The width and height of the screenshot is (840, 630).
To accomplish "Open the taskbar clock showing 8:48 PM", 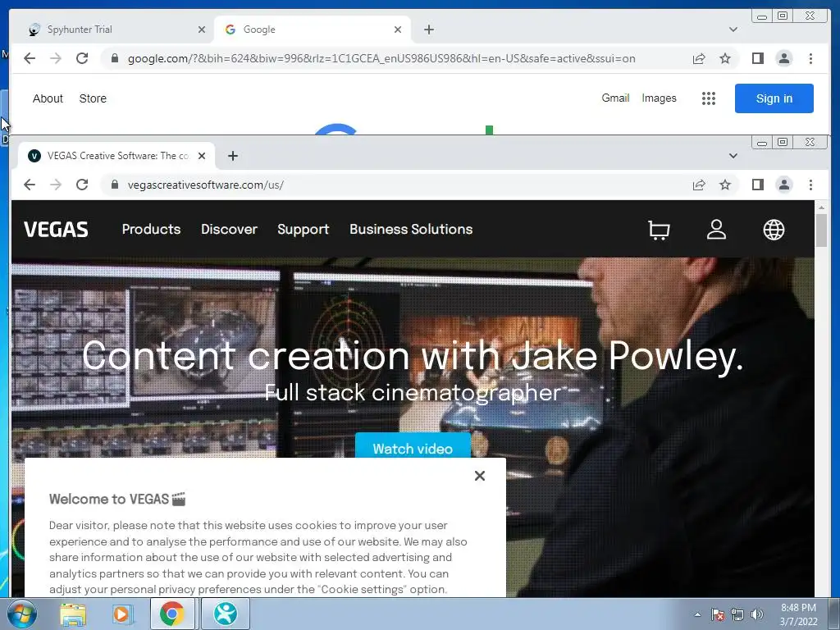I will click(x=798, y=614).
